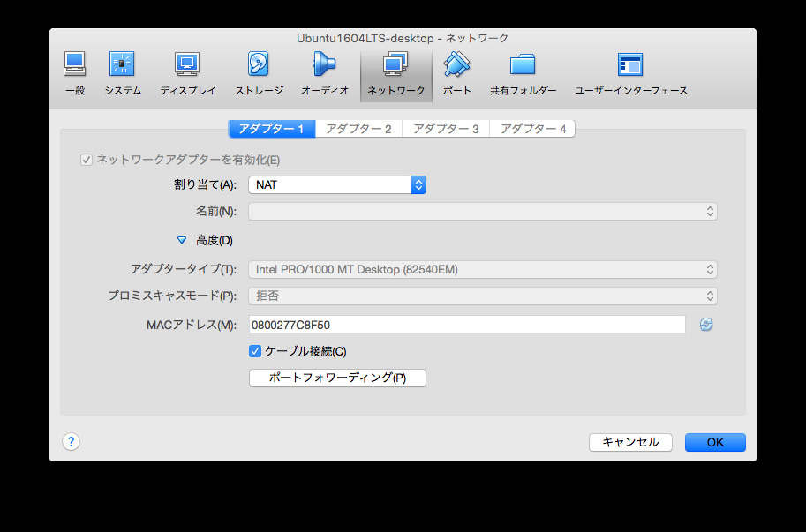806x532 pixels.
Task: Generate a new MAC address with refresh icon
Action: (705, 325)
